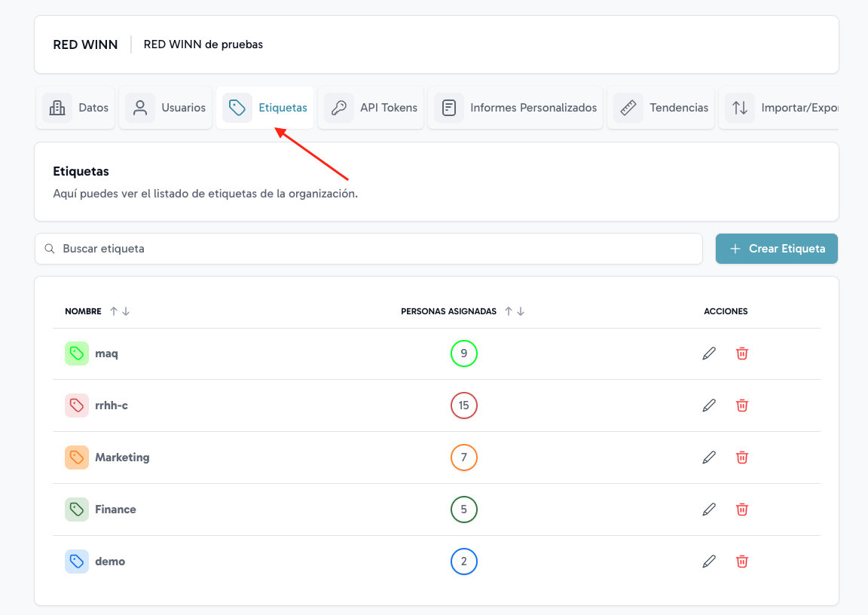
Task: Edit the Marketing tag via pencil icon
Action: [709, 457]
